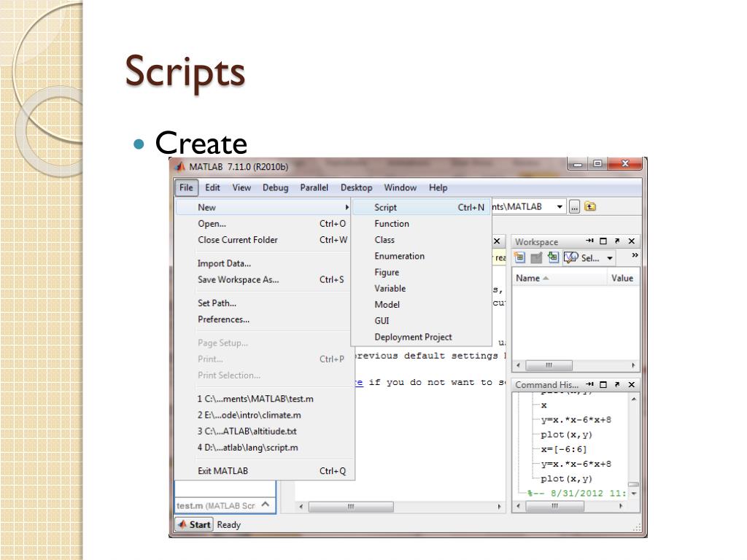The width and height of the screenshot is (747, 560).
Task: Choose GUI from the New submenu
Action: click(422, 321)
